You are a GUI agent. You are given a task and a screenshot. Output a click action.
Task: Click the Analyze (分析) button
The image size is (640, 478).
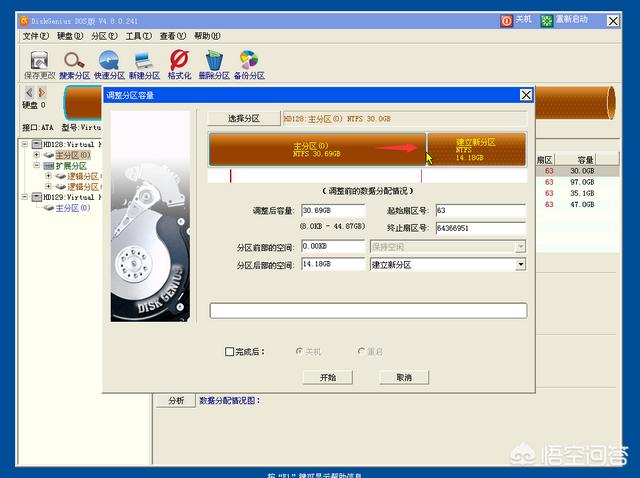pyautogui.click(x=176, y=401)
